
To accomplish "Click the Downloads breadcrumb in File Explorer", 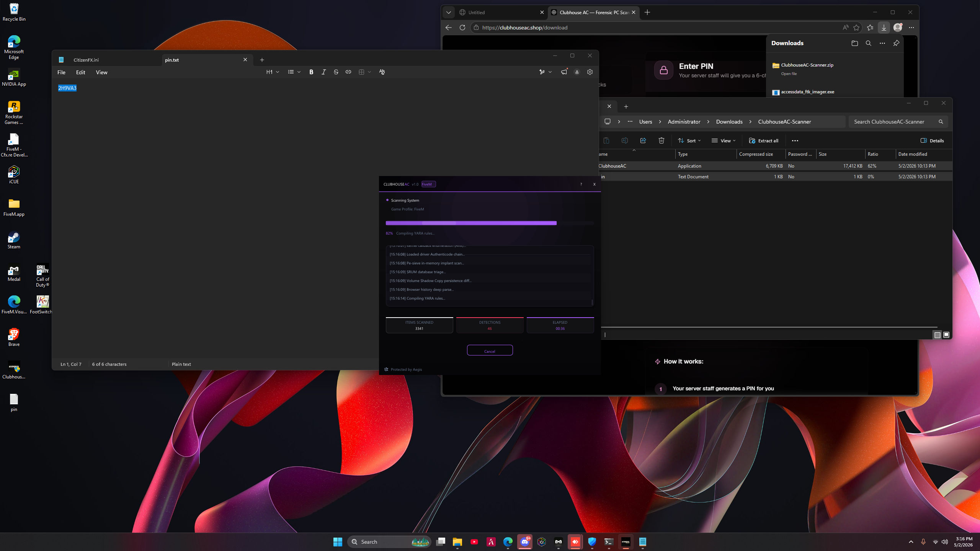I will (729, 122).
